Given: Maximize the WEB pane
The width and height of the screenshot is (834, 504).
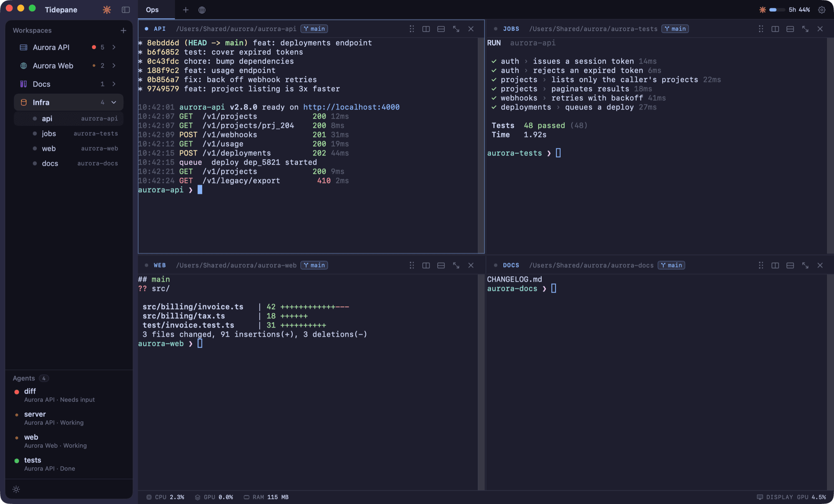Looking at the screenshot, I should tap(456, 265).
